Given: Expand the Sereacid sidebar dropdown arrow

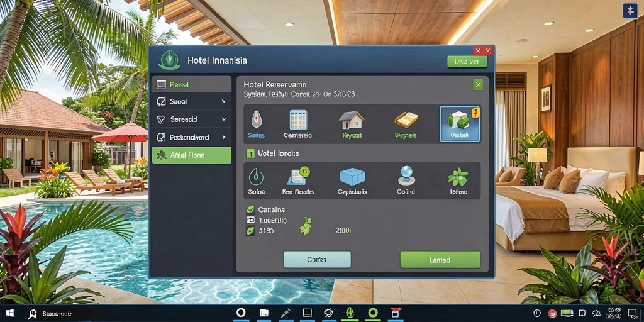Looking at the screenshot, I should (224, 119).
